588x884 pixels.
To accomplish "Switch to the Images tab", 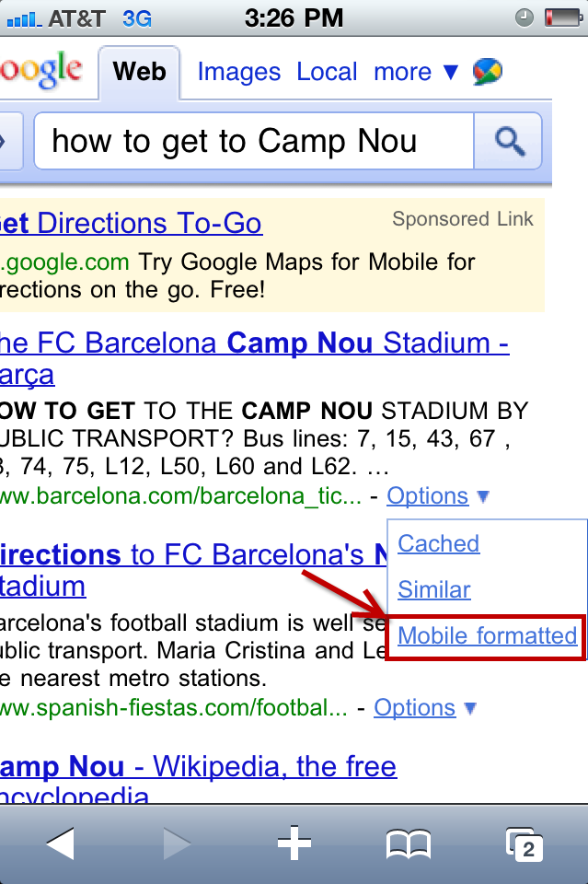I will pyautogui.click(x=238, y=71).
